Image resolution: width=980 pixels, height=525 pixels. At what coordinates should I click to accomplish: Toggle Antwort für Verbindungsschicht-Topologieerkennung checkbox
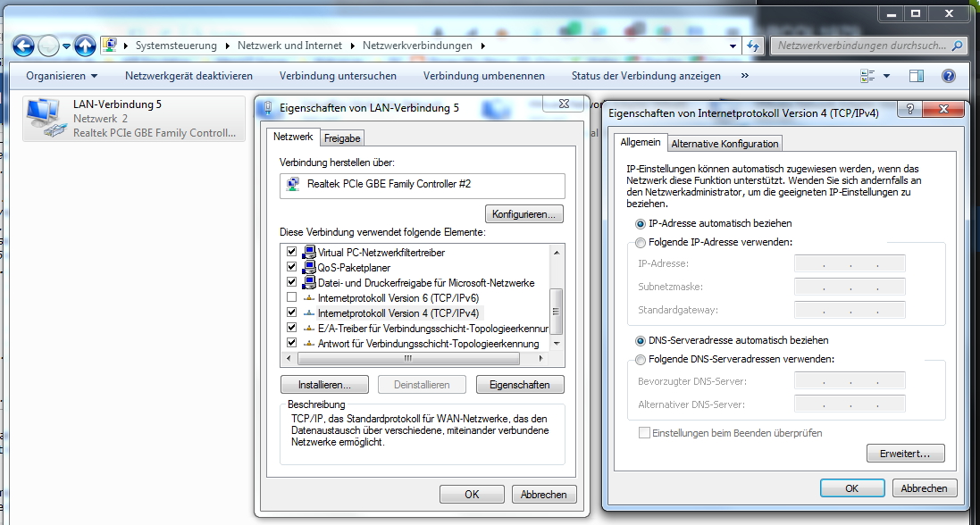(x=291, y=343)
